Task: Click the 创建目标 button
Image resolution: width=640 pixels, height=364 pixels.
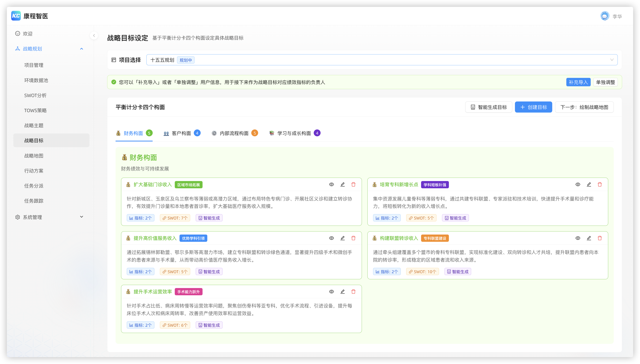Action: coord(533,107)
